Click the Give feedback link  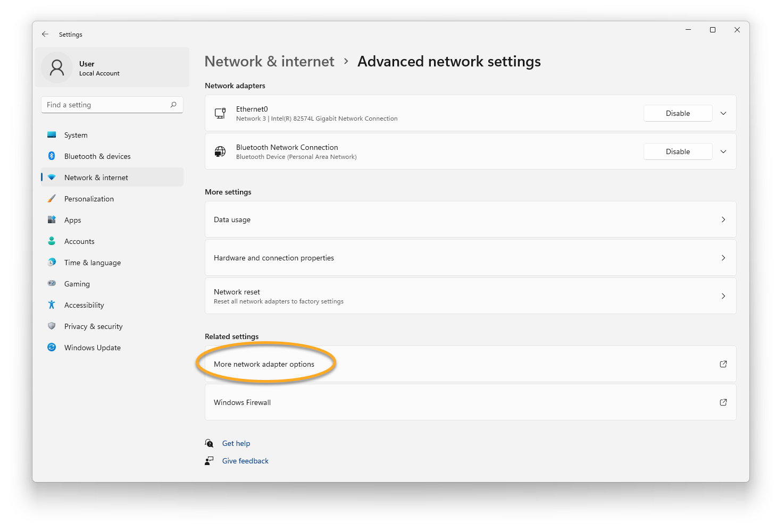pyautogui.click(x=245, y=461)
